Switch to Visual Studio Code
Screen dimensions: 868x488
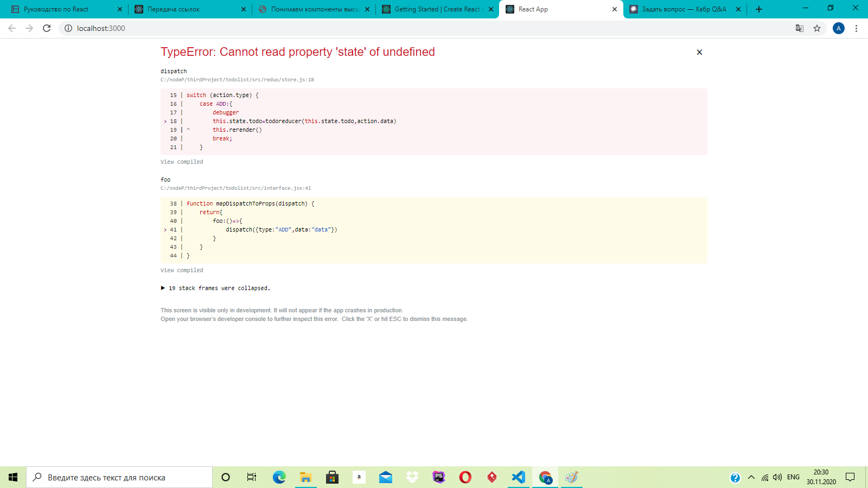click(519, 477)
